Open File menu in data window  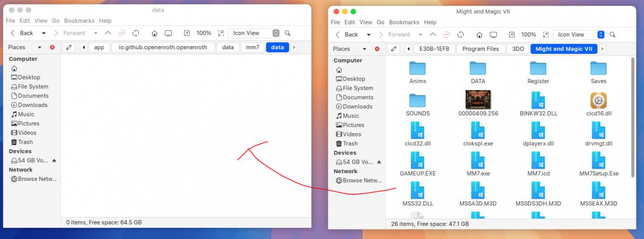10,21
